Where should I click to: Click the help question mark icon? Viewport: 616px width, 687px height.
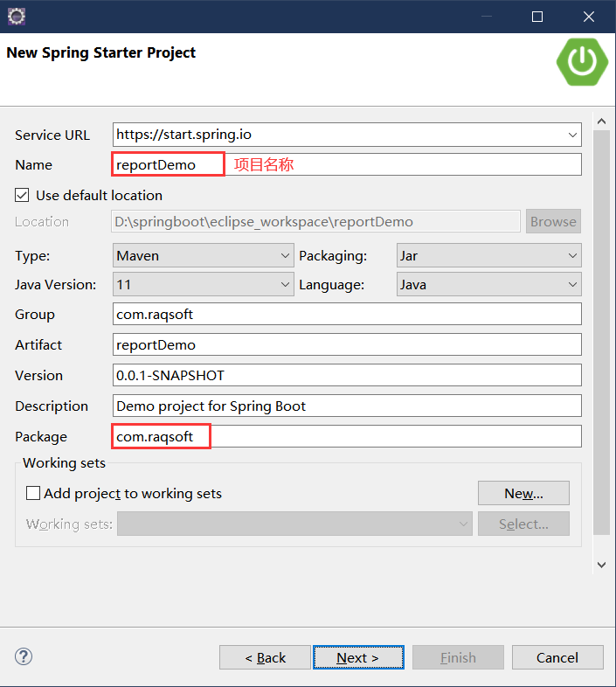coord(24,656)
